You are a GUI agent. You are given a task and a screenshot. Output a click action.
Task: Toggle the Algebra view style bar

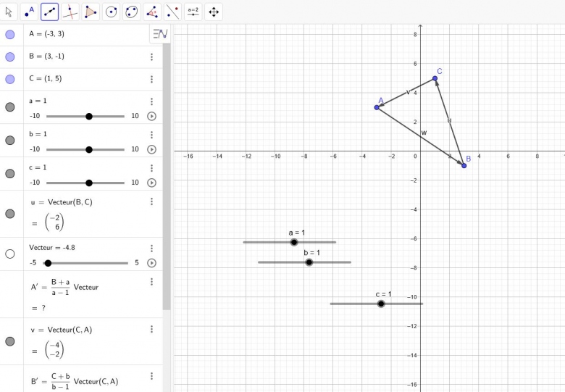(x=160, y=33)
